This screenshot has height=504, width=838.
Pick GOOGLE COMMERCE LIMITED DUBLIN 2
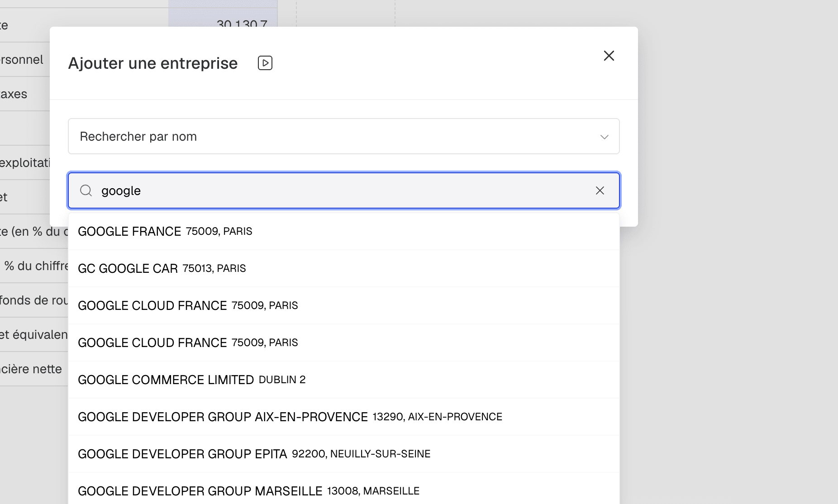coord(344,380)
